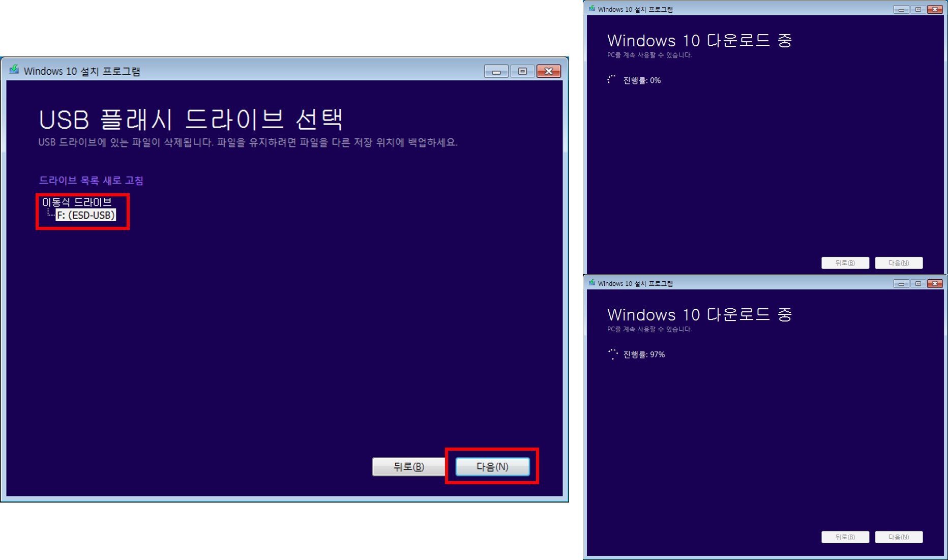This screenshot has height=560, width=948.
Task: Maximize the 97% download window
Action: [x=918, y=283]
